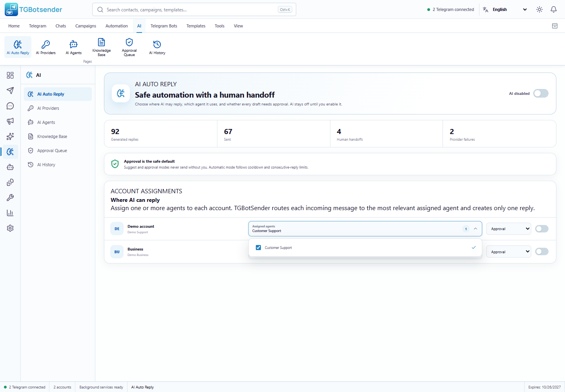Select Approval Queue in the sidebar
This screenshot has height=392, width=565.
click(58, 151)
